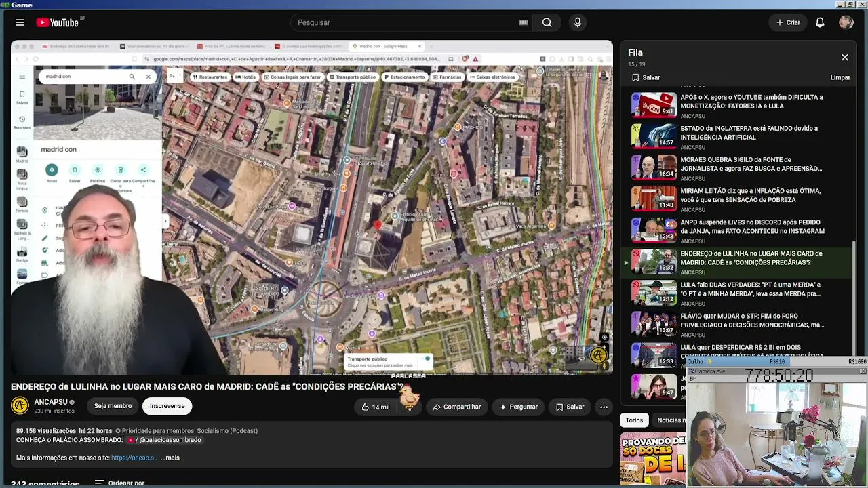The height and width of the screenshot is (488, 868).
Task: Open the MORAES QUEBRA SIGILO queue thumbnail
Action: pyautogui.click(x=654, y=167)
